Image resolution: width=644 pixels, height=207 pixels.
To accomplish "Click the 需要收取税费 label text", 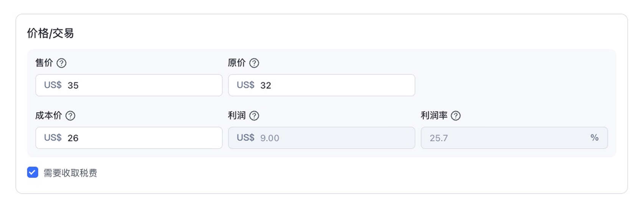I will coord(70,173).
